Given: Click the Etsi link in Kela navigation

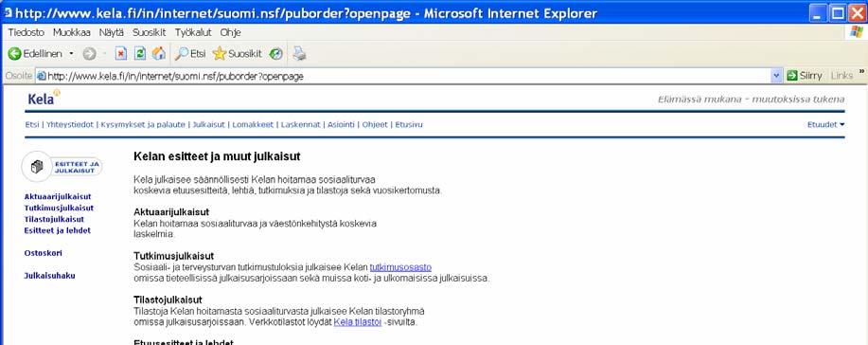Looking at the screenshot, I should [x=32, y=125].
